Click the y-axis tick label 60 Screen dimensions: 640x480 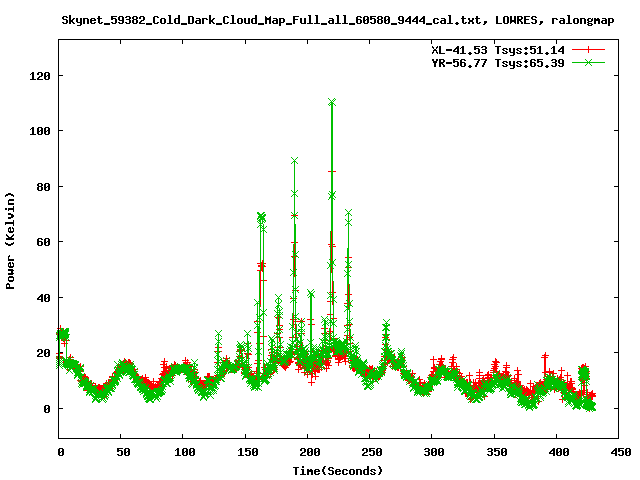tap(43, 242)
